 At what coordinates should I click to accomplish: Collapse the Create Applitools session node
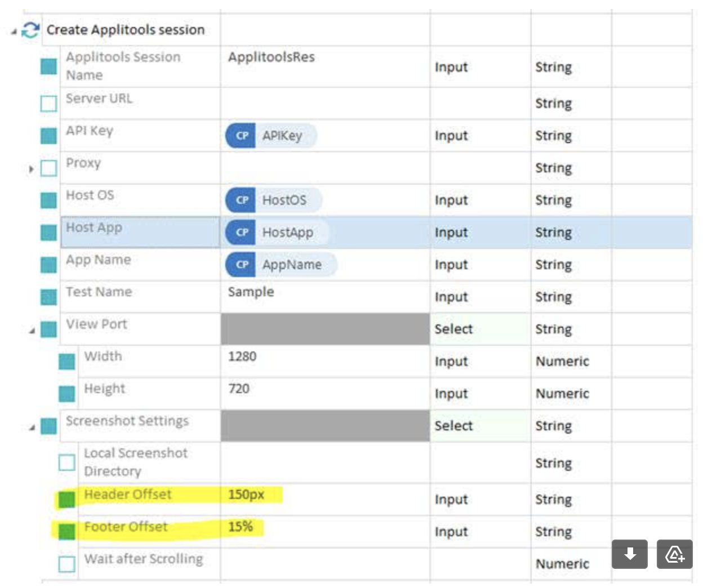pos(14,32)
